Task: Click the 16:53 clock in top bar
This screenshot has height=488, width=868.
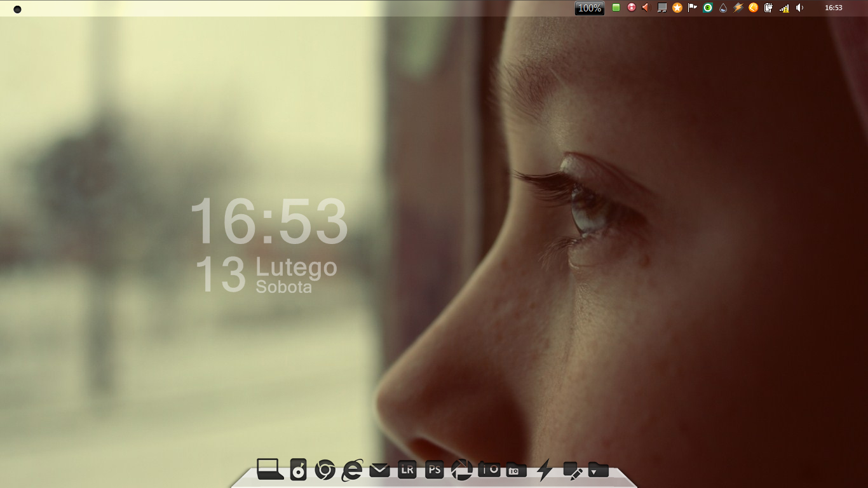Action: tap(834, 8)
